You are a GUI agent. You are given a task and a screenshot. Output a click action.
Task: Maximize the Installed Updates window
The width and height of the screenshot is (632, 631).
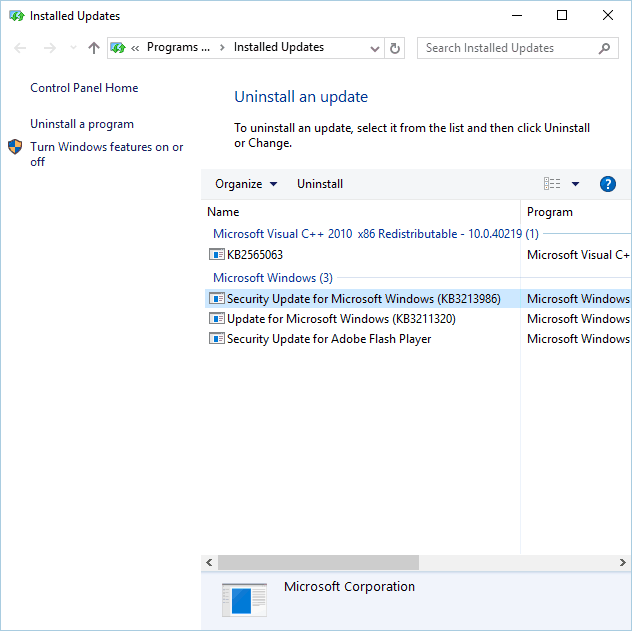[562, 16]
